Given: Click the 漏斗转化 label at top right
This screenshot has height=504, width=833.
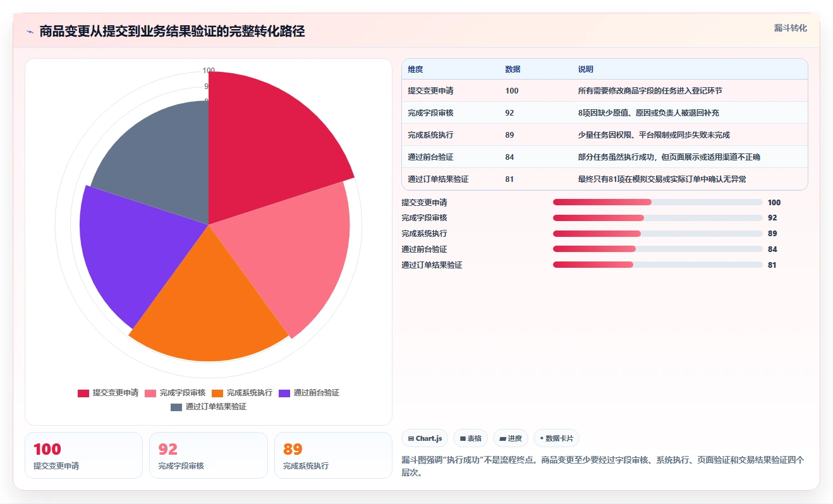Looking at the screenshot, I should tap(790, 28).
